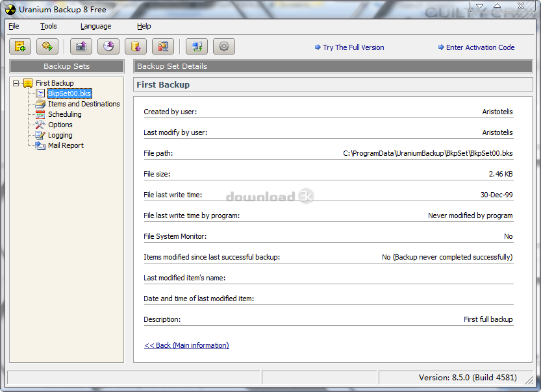Click the tape backup toolbar icon
The width and height of the screenshot is (541, 392).
pyautogui.click(x=81, y=47)
